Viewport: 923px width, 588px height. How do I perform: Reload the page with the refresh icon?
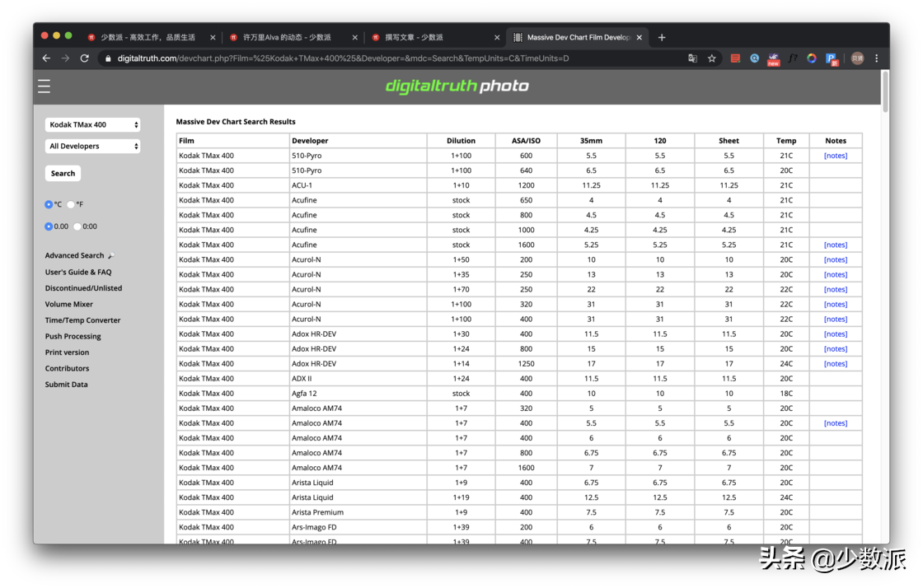85,58
